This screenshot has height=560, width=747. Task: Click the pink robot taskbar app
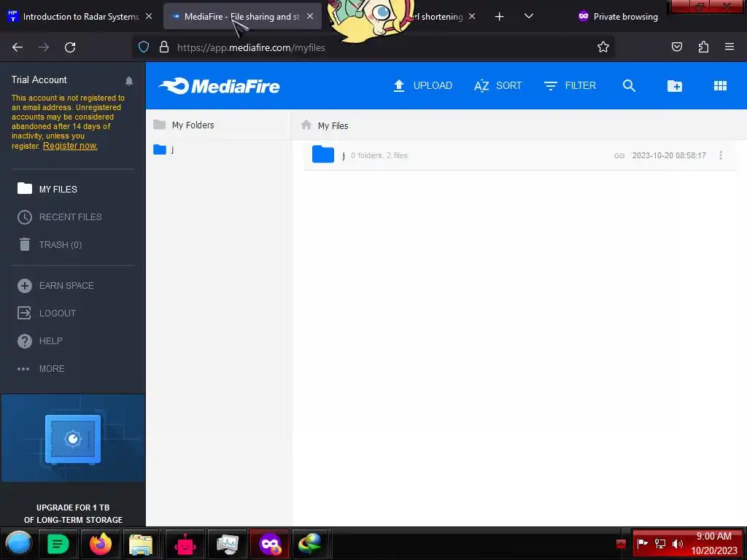tap(185, 544)
